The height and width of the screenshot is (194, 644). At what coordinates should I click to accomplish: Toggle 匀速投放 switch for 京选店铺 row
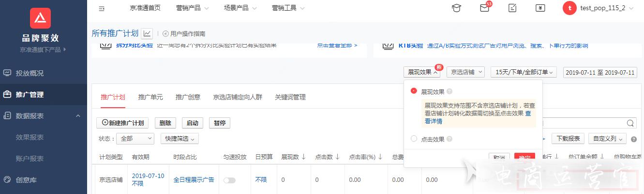[229, 180]
